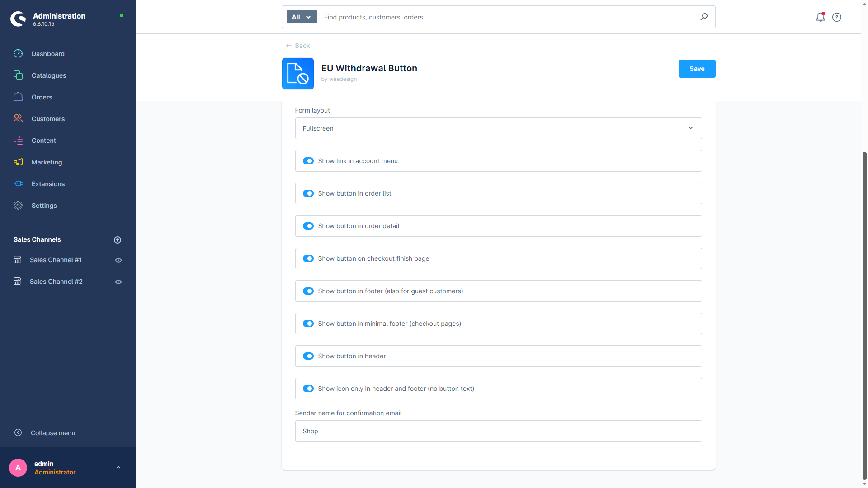Screen dimensions: 868x488
Task: Toggle Show button on checkout finish page
Action: [x=308, y=258]
